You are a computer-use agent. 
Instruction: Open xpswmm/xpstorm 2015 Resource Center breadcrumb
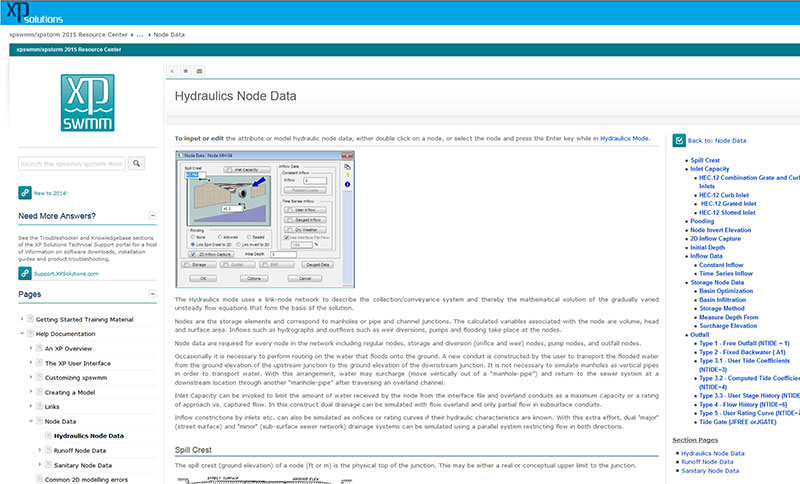pyautogui.click(x=68, y=35)
